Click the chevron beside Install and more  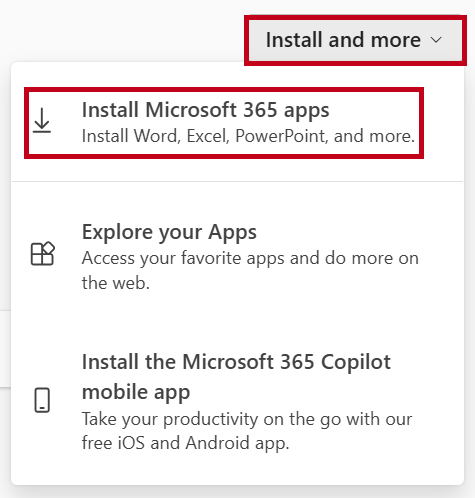coord(436,40)
